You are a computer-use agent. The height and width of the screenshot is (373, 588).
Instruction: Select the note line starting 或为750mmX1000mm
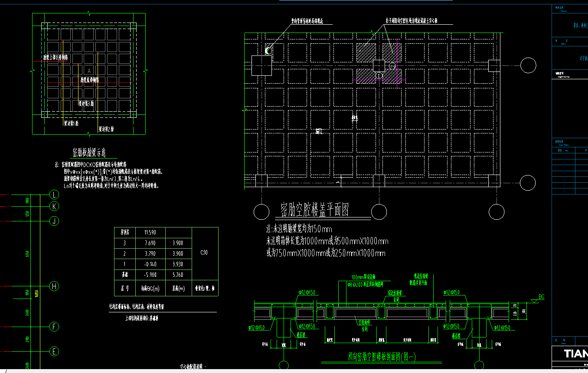tap(326, 253)
